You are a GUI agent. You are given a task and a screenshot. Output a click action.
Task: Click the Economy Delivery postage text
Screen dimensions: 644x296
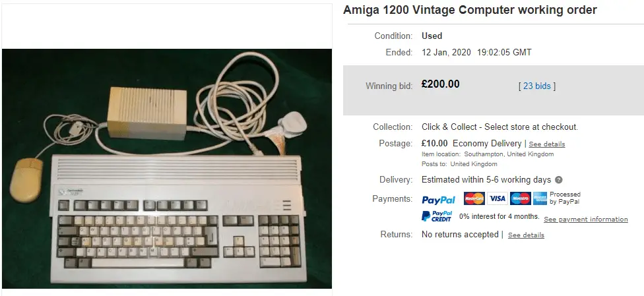(487, 143)
